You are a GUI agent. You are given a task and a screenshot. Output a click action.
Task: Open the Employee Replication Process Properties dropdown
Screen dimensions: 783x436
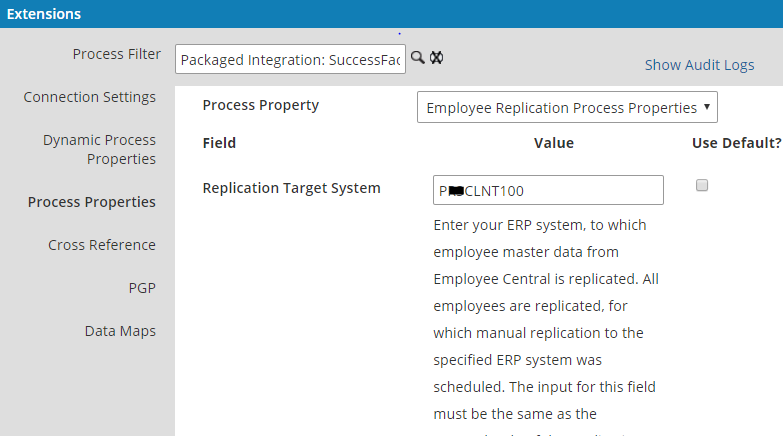pyautogui.click(x=567, y=107)
